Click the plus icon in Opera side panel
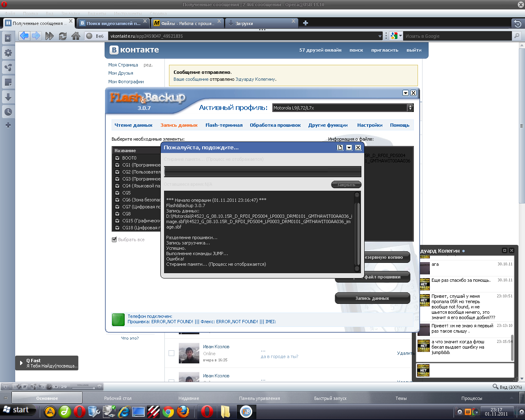525x420 pixels. point(8,125)
